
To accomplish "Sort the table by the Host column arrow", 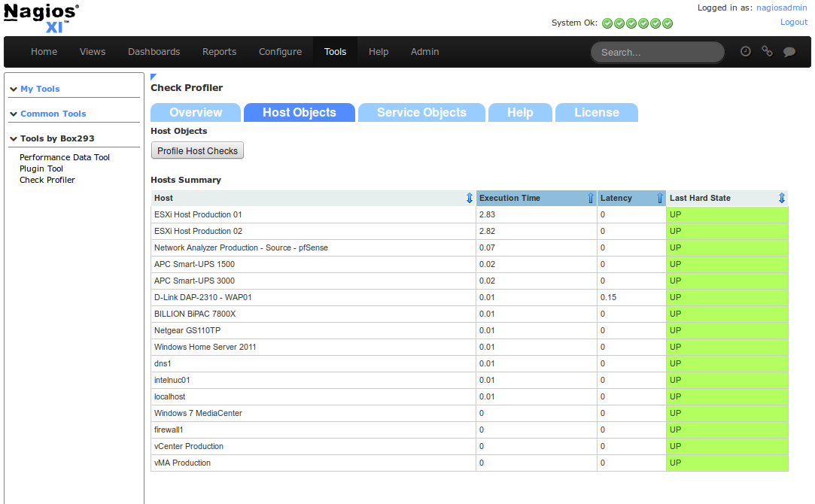I will click(x=470, y=198).
